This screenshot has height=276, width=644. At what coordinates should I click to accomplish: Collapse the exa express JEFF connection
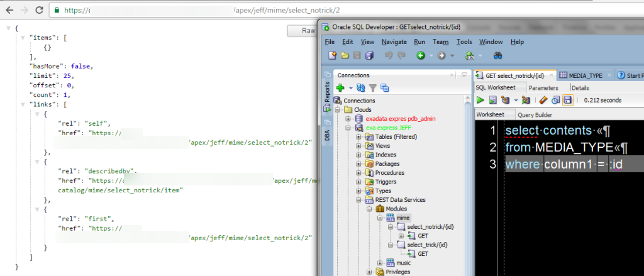coord(348,128)
